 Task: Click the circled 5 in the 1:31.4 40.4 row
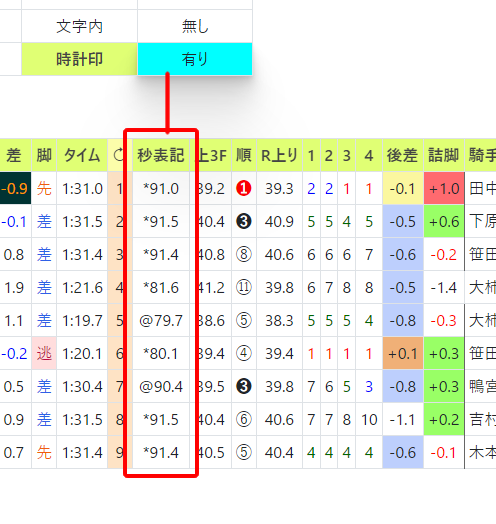pos(244,452)
